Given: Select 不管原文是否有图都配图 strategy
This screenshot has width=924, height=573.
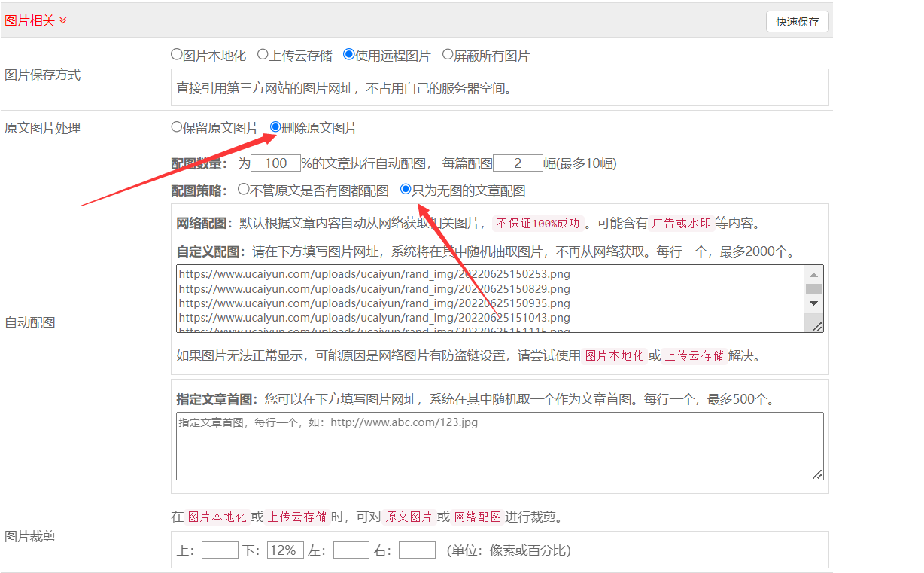Looking at the screenshot, I should [243, 190].
